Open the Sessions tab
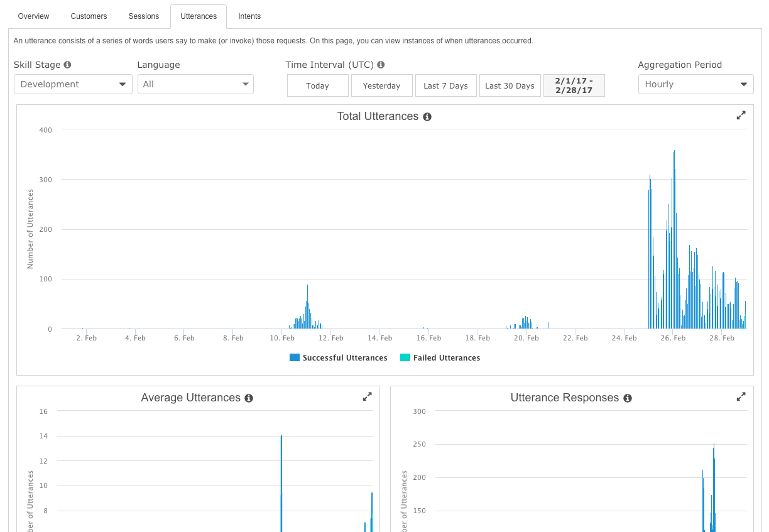Image resolution: width=769 pixels, height=532 pixels. (143, 16)
